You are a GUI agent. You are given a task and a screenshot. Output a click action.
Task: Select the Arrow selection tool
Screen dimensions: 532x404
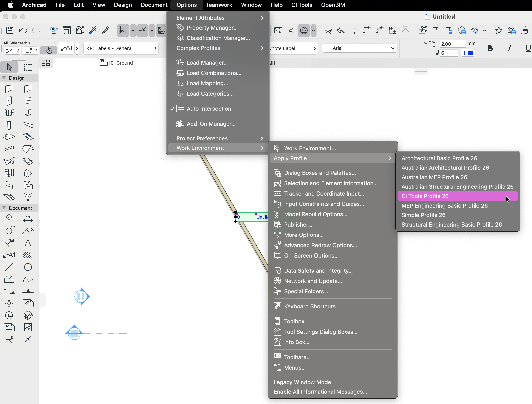pyautogui.click(x=9, y=67)
